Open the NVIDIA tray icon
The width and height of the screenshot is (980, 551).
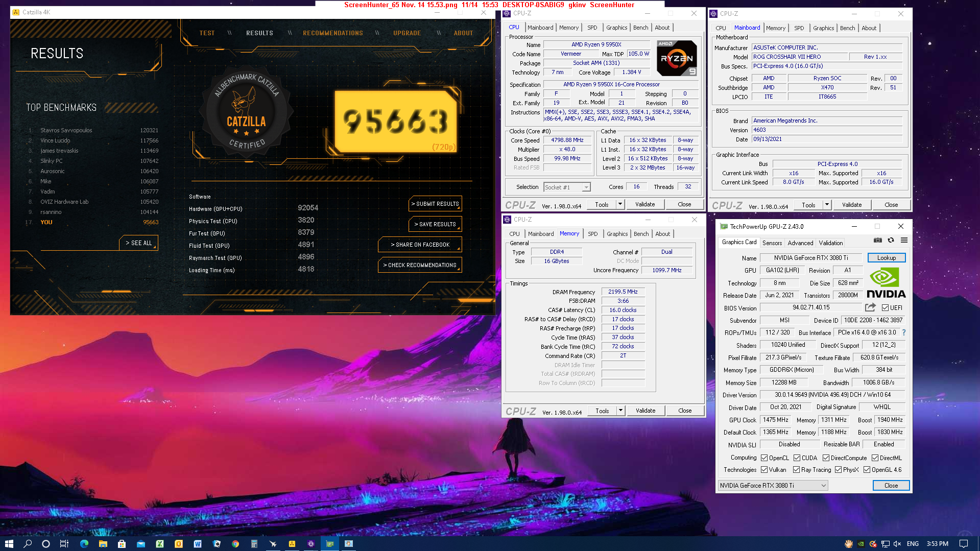(861, 544)
